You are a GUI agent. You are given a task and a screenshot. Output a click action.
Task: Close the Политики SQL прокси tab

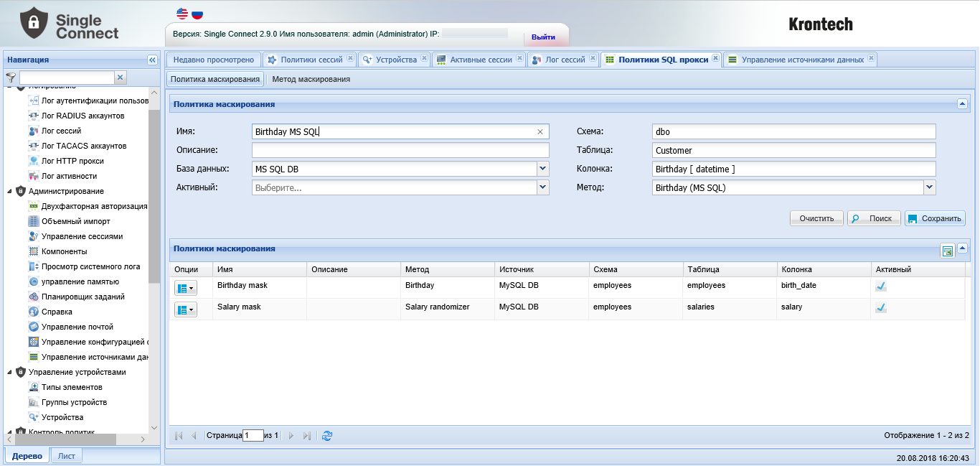point(715,59)
